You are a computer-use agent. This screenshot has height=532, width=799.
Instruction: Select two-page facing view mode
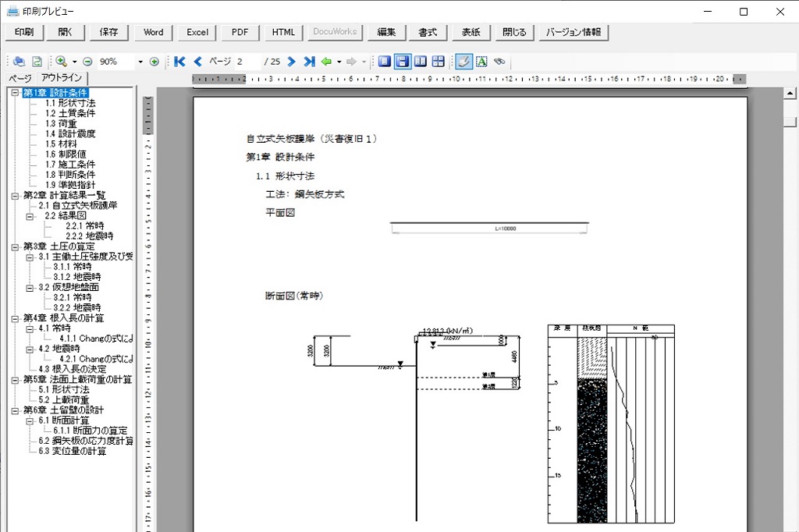(x=421, y=62)
